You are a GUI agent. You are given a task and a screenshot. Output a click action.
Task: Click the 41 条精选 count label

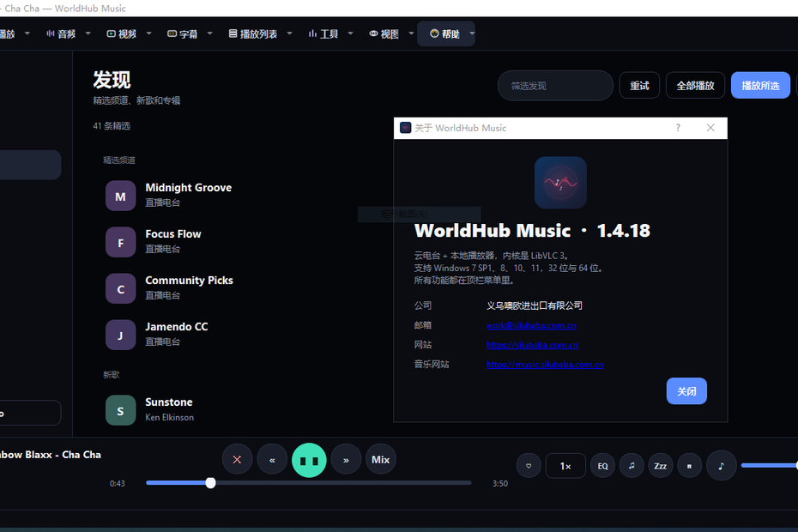coord(112,126)
